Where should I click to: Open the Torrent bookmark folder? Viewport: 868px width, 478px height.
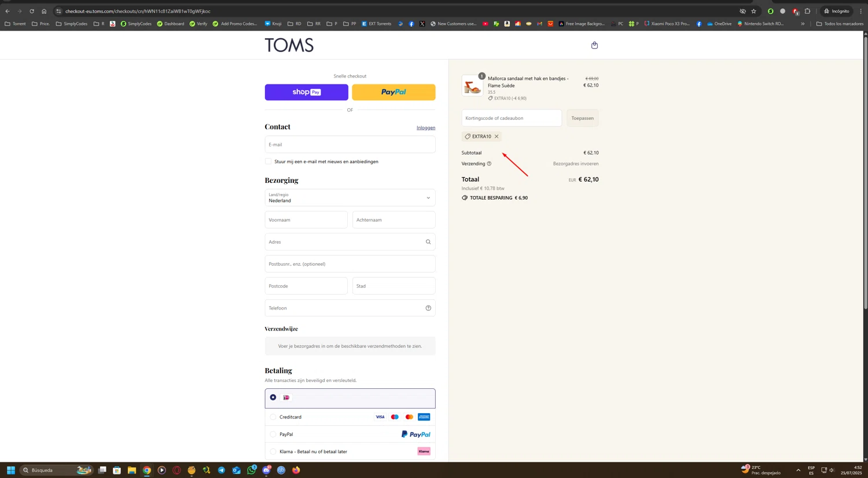[15, 24]
